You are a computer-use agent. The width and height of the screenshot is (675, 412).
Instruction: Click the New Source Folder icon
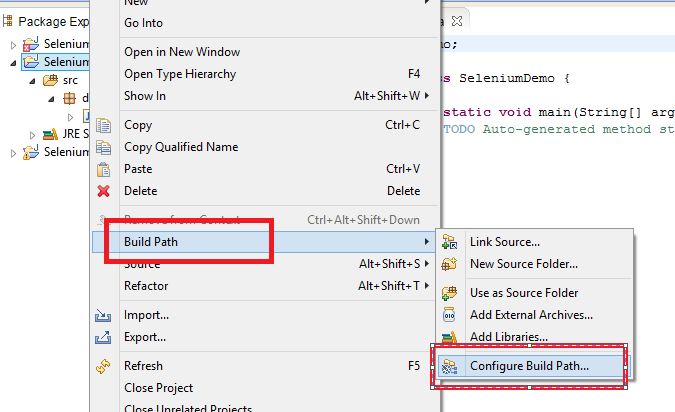(x=449, y=264)
